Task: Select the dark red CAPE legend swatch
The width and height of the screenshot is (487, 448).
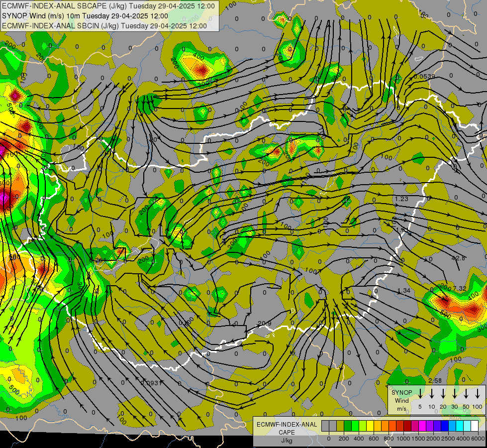Action: 407,426
